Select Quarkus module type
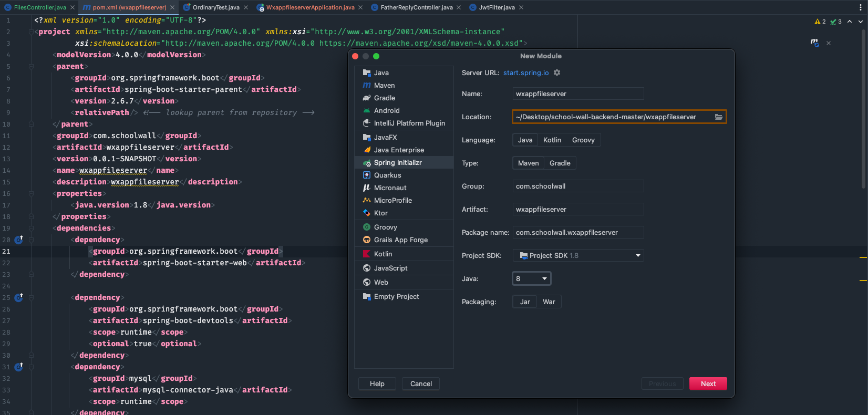The width and height of the screenshot is (868, 415). 404,175
